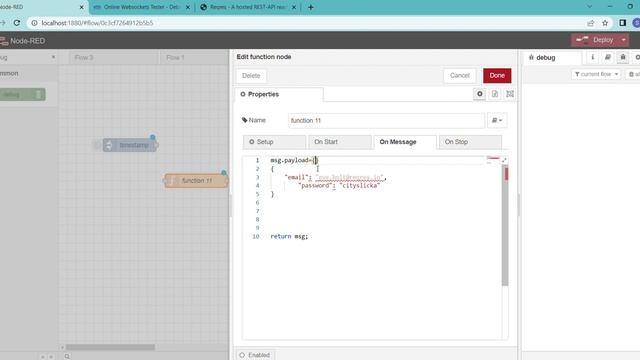Image resolution: width=640 pixels, height=360 pixels.
Task: Open the info sidebar icon
Action: [592, 58]
